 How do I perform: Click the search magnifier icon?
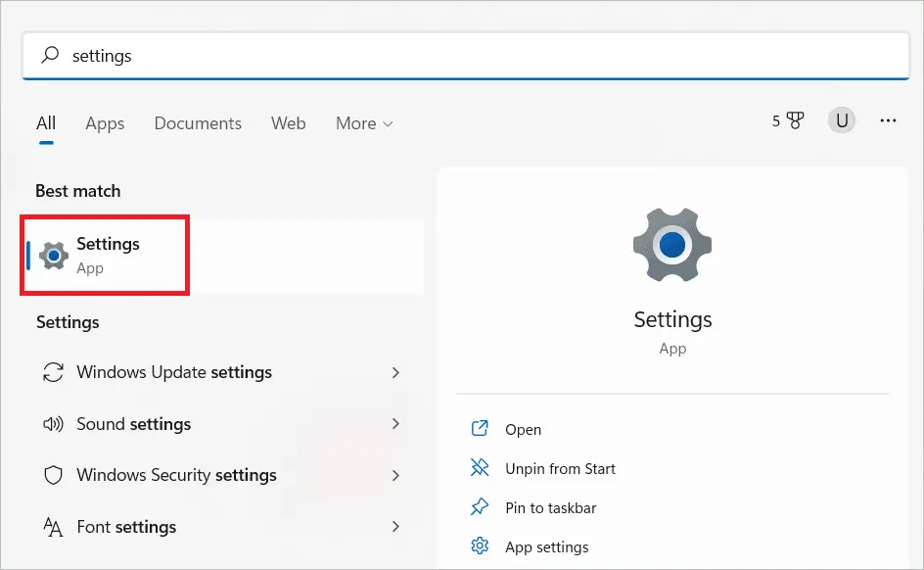(x=50, y=56)
